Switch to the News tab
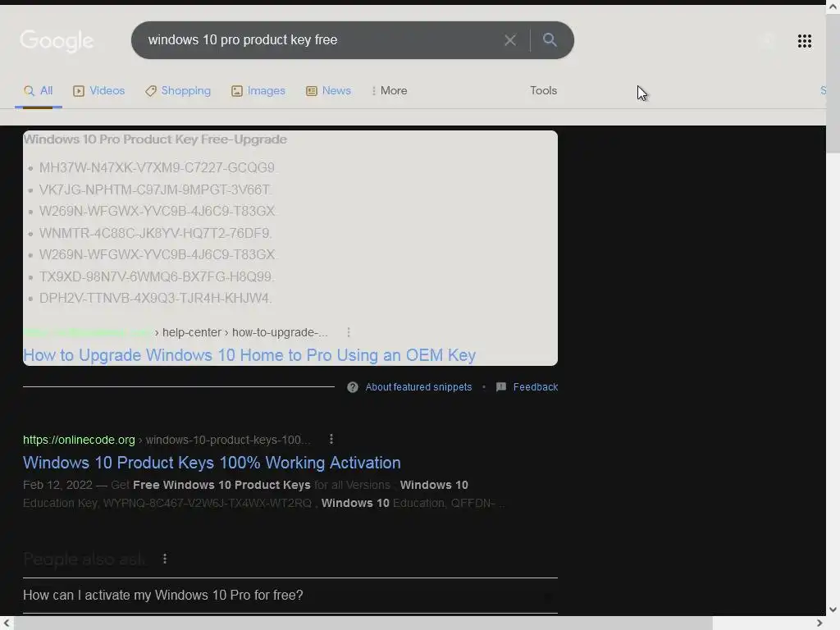 pyautogui.click(x=328, y=90)
